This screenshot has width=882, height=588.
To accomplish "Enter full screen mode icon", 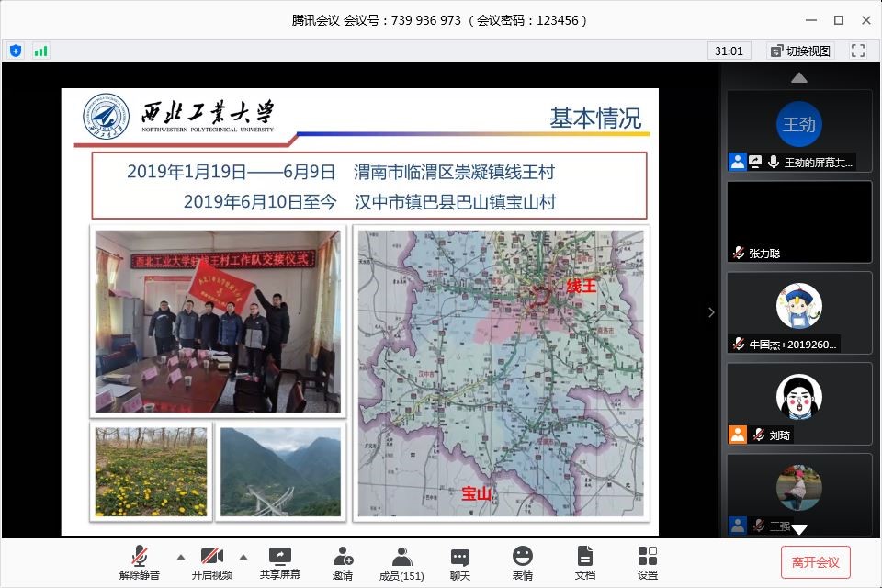I will coord(858,51).
